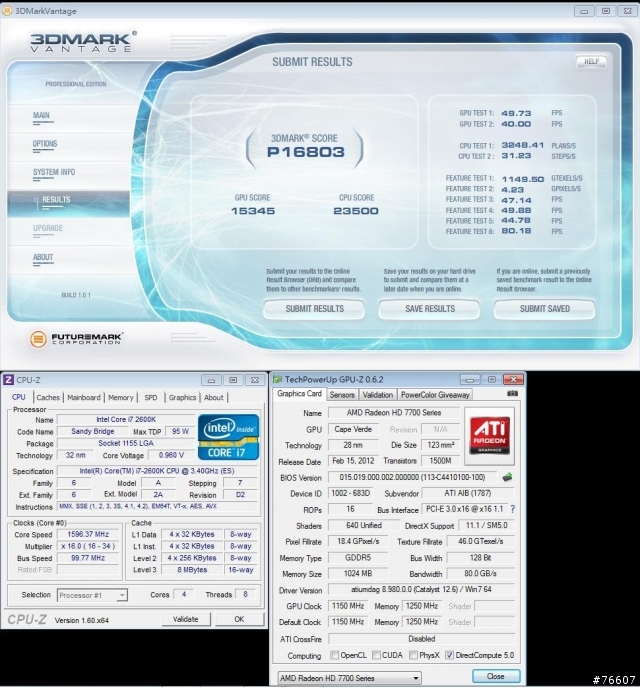Select the Graphics Card tab in GPU-Z
The height and width of the screenshot is (688, 640).
point(300,394)
